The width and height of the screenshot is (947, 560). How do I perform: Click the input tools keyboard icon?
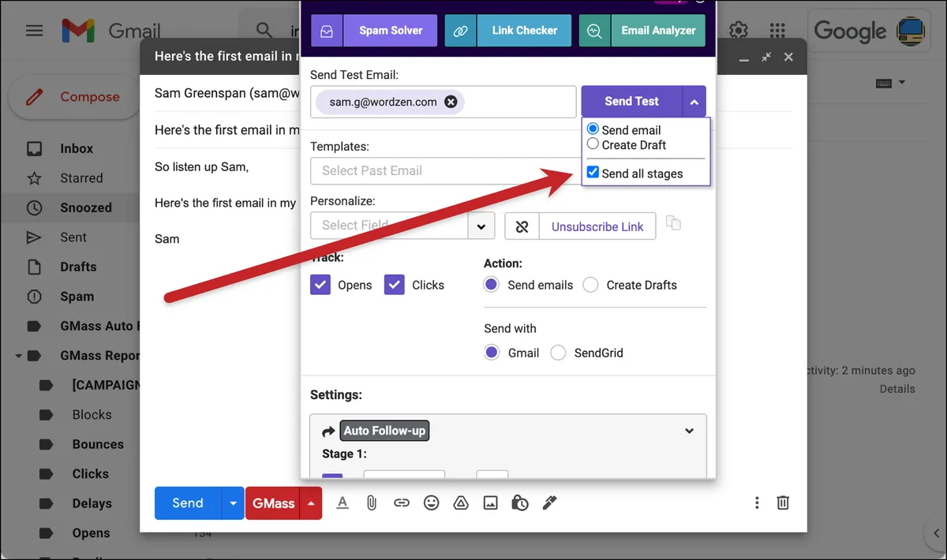[x=884, y=83]
